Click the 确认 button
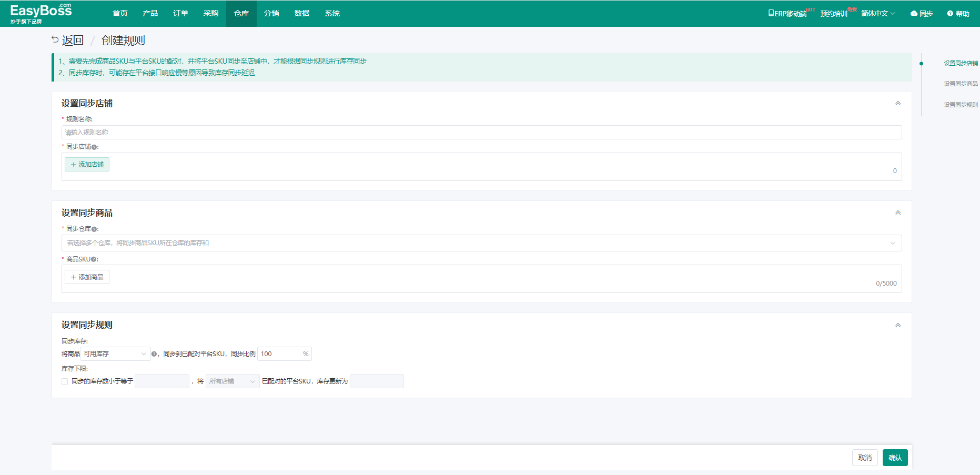Screen dimensions: 980x475 point(895,458)
